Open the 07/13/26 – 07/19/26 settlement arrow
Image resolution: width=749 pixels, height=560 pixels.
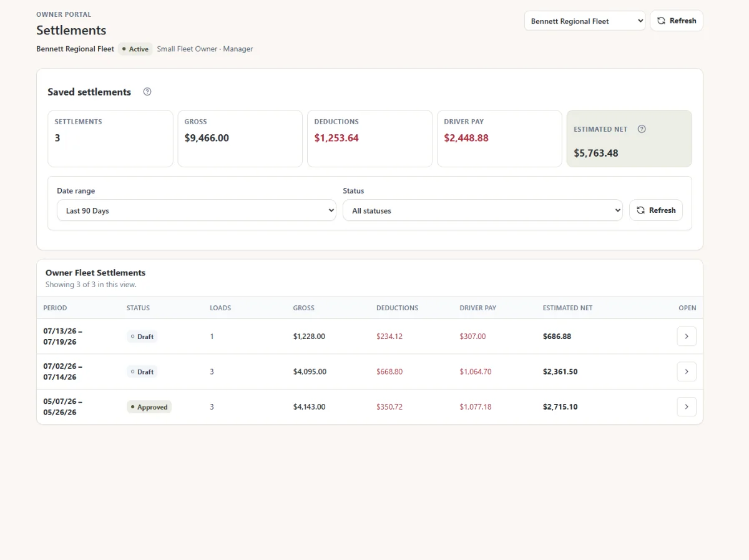coord(687,336)
